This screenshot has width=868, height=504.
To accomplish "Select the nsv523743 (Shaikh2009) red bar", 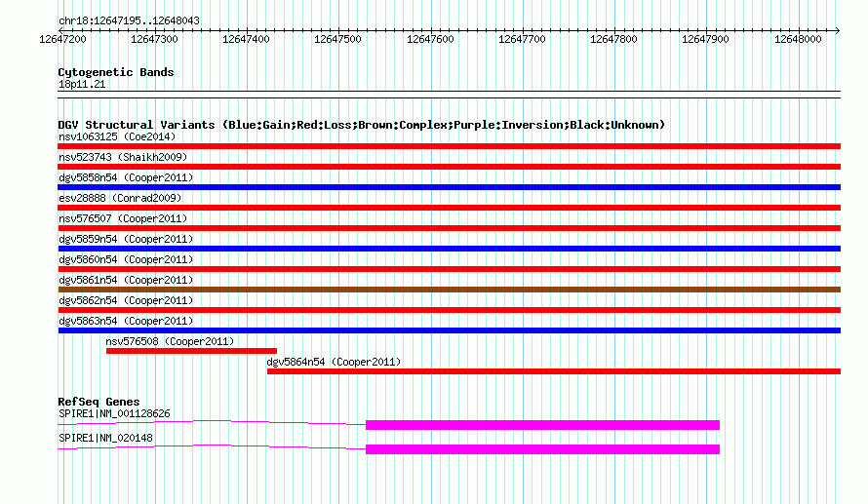I will pos(449,167).
